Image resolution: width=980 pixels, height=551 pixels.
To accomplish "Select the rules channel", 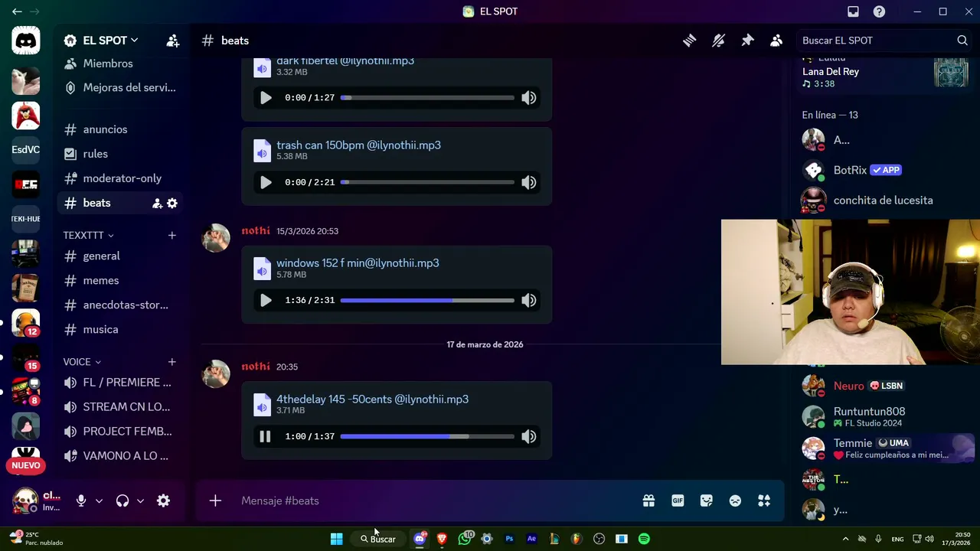I will [120, 154].
